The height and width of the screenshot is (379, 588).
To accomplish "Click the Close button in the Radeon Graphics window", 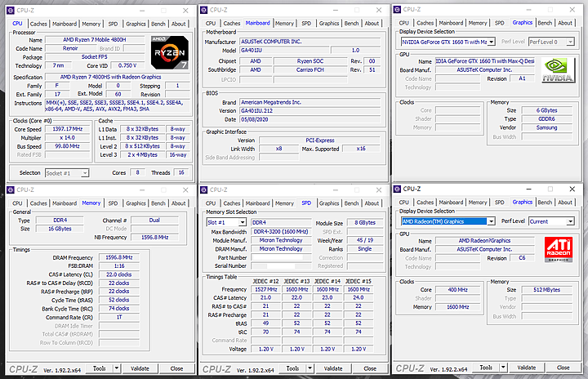I will coord(563,368).
